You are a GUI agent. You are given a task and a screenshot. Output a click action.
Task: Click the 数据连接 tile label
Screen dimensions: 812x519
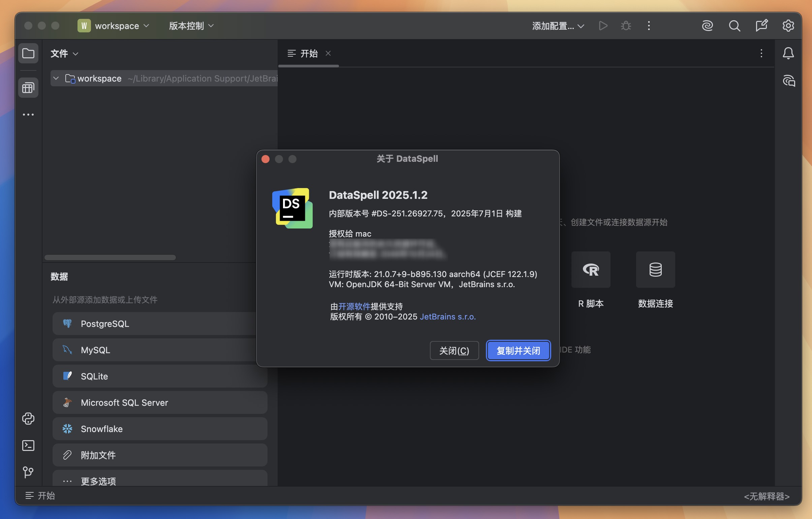point(655,303)
